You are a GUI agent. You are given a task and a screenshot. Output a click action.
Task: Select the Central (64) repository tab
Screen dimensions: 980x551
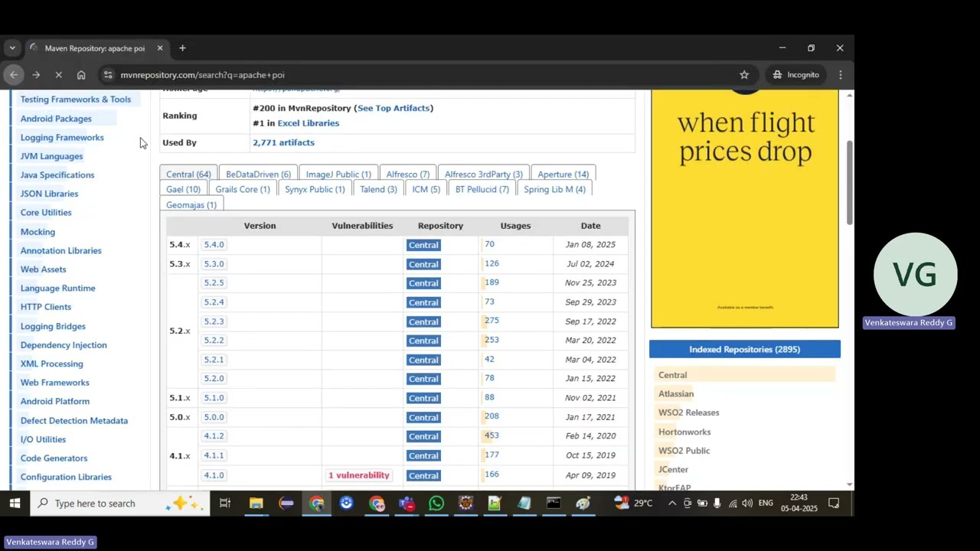[x=188, y=174]
